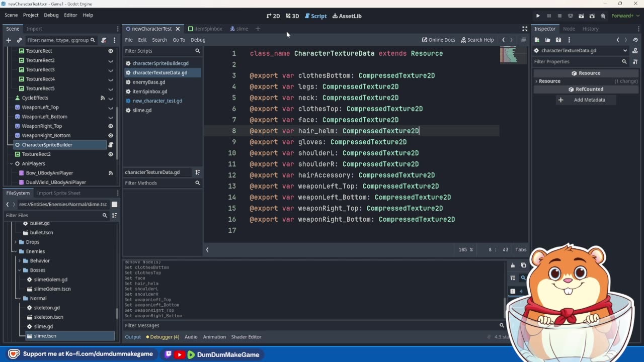Screen dimensions: 644x362
Task: Show the hidden TextureRect4 node
Action: click(x=111, y=79)
